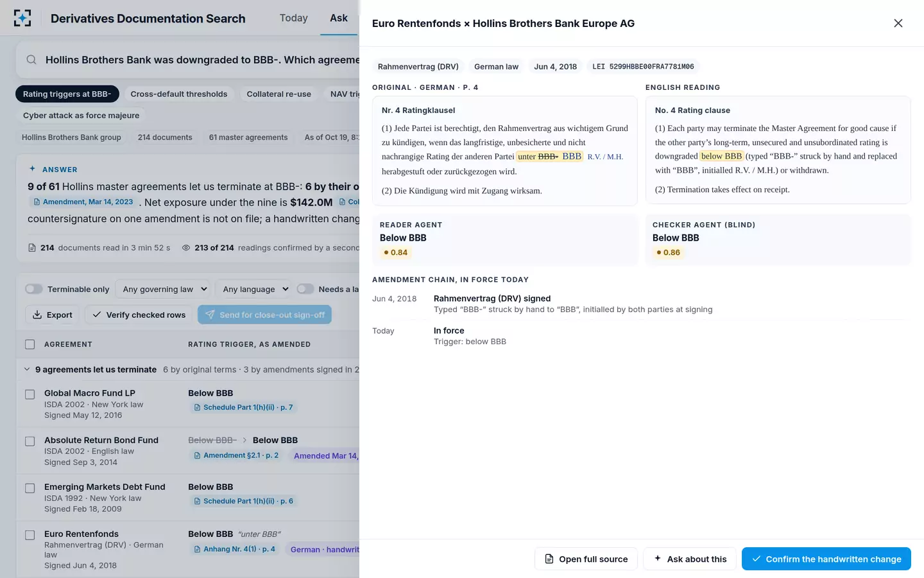This screenshot has height=578, width=924.
Task: Check the Absolute Return Bond Fund row
Action: 30,441
